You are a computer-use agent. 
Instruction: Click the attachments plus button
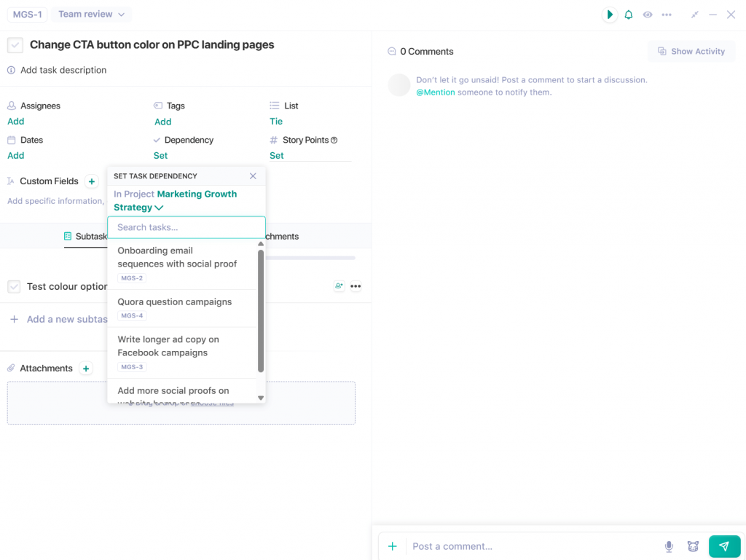coord(86,368)
